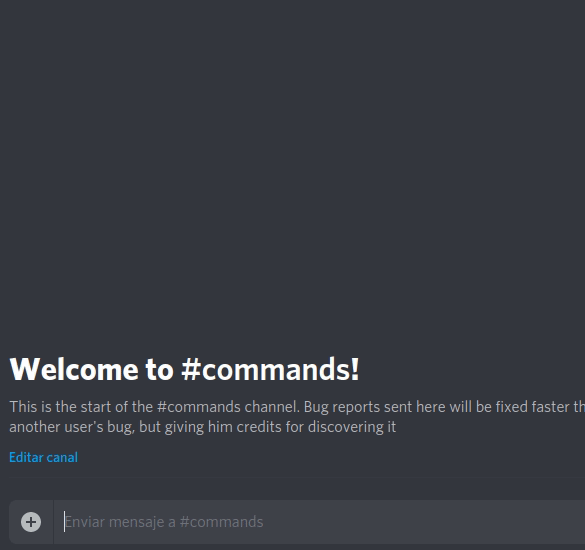The image size is (585, 550).
Task: Click the plus attachment upload icon
Action: click(31, 522)
